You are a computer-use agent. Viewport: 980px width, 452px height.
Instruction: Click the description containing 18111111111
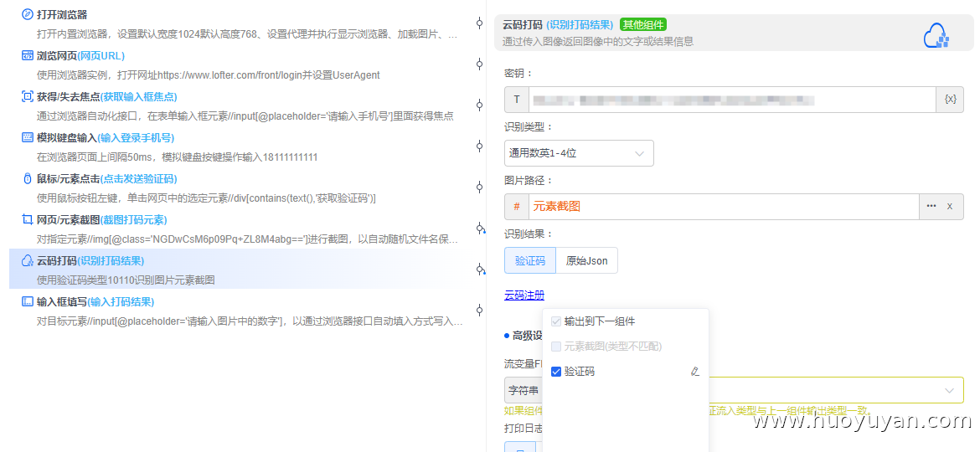178,157
